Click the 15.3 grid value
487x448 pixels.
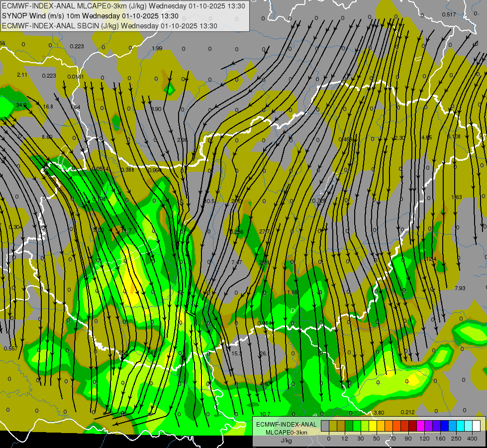[x=236, y=353]
